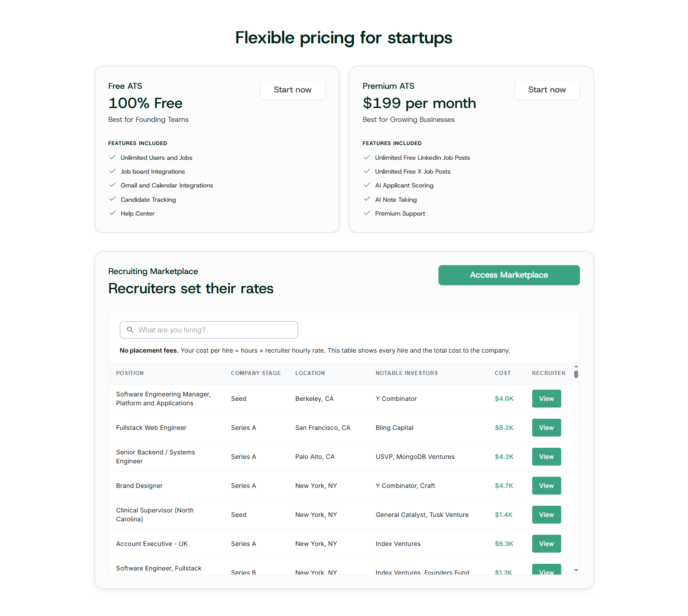Viewport: 688px width, 616px height.
Task: View the Senior Backend / Systems Engineer role
Action: click(546, 456)
